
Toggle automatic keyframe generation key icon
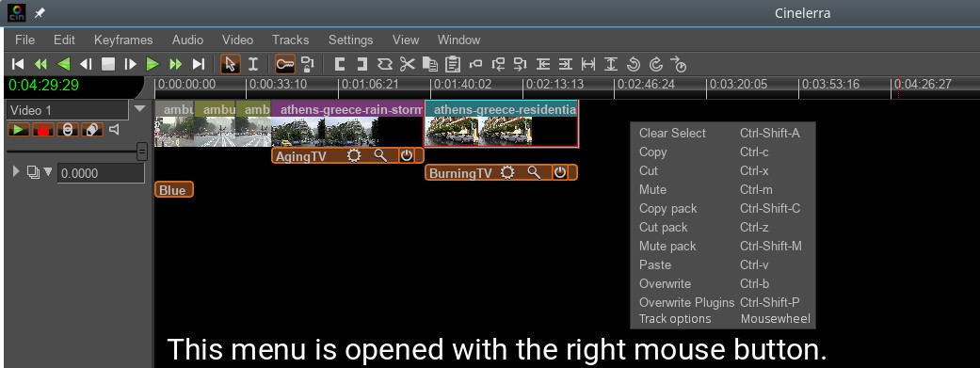[x=285, y=64]
